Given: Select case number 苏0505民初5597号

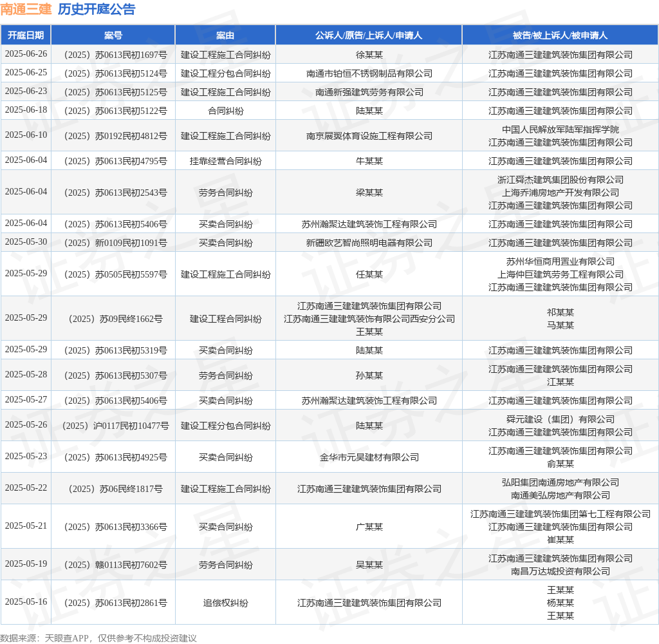Looking at the screenshot, I should tap(116, 275).
